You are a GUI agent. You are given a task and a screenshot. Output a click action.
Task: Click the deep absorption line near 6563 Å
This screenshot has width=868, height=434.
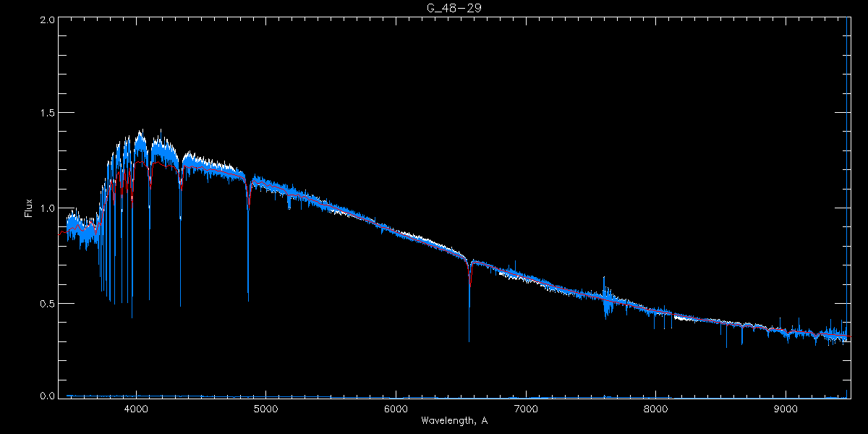point(469,300)
